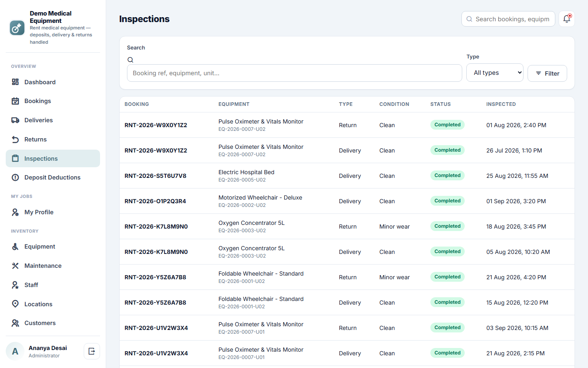Open the Customers sidebar item

[53, 323]
